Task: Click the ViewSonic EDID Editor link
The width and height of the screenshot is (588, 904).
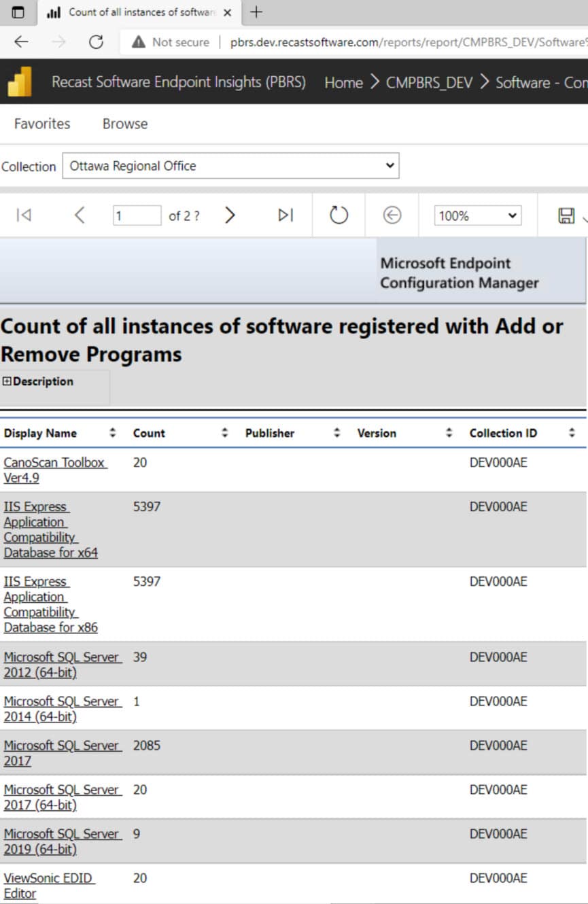Action: [x=49, y=885]
